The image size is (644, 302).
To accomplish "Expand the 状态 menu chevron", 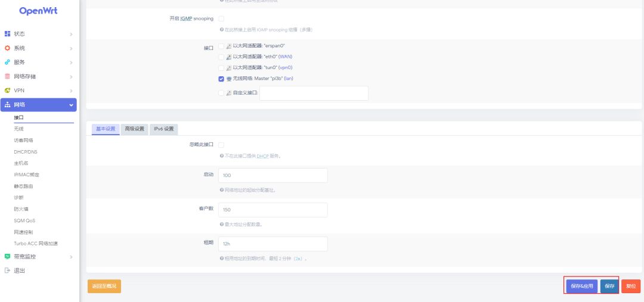I will coord(71,34).
